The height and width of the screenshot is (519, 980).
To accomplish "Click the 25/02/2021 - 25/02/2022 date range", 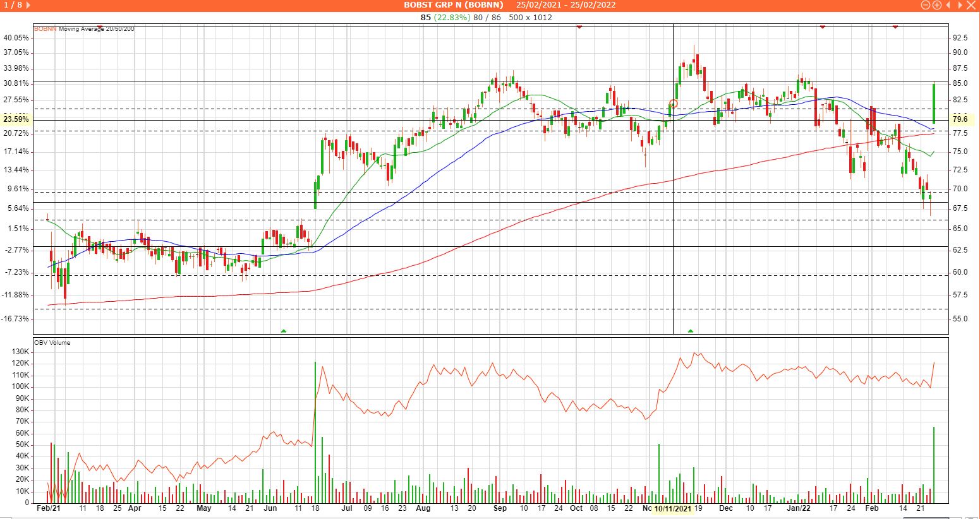I will pos(566,5).
